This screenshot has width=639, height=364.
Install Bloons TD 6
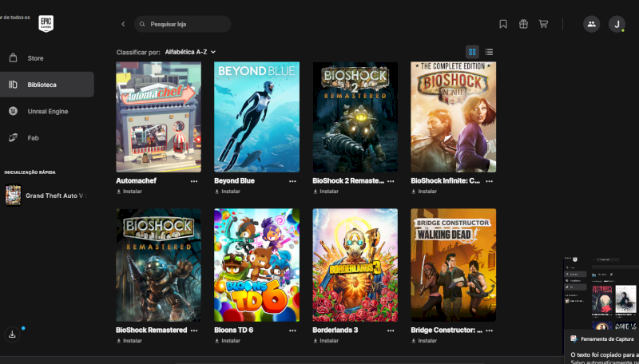pyautogui.click(x=228, y=341)
